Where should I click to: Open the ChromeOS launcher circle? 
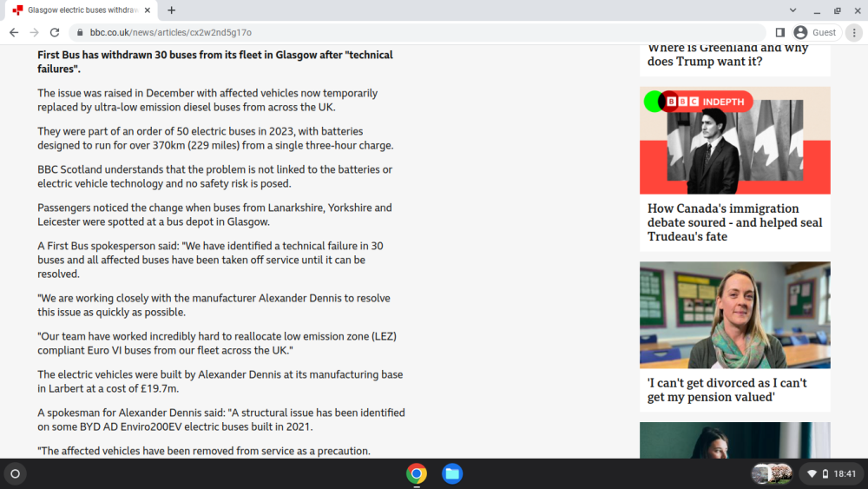[x=16, y=473]
